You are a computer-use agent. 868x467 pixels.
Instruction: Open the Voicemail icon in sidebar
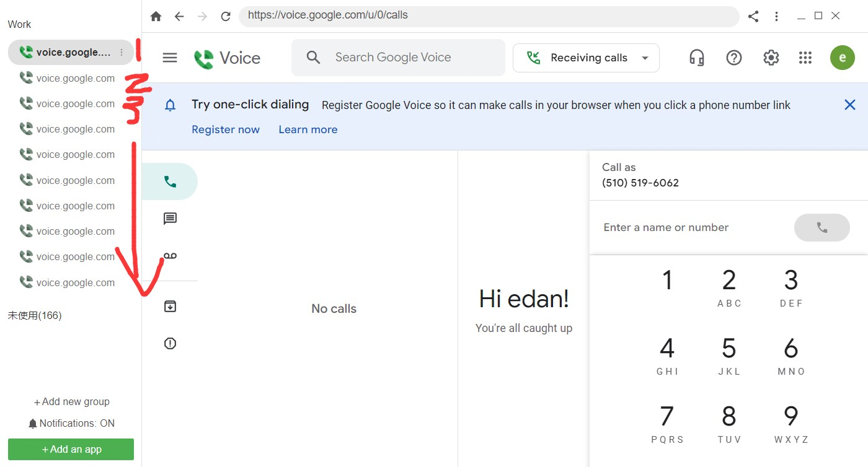[x=170, y=256]
